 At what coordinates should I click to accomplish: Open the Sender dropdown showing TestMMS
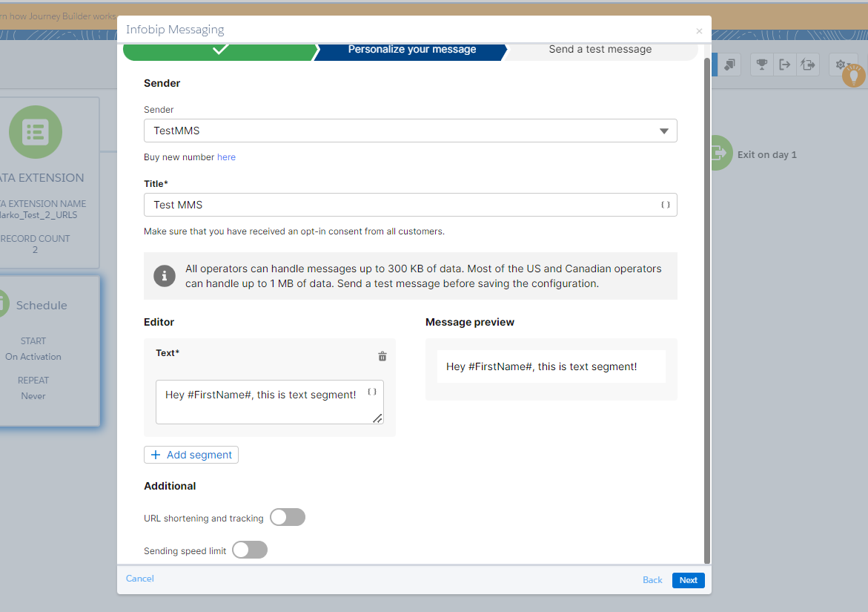pos(410,131)
